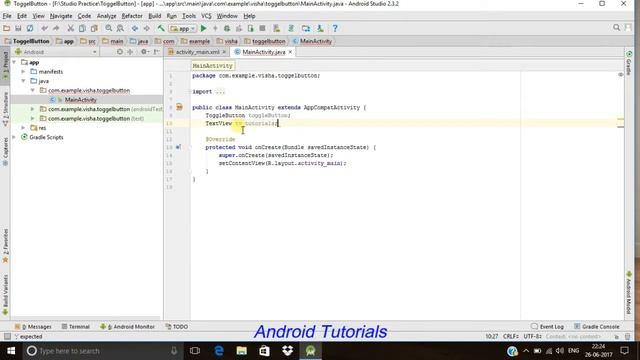Collapse the java folder

coord(23,81)
